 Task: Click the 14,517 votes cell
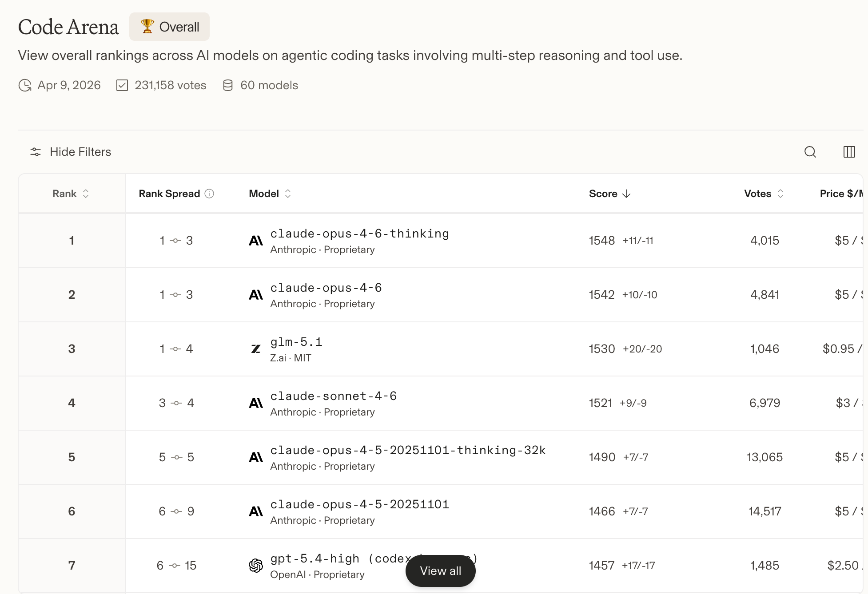click(x=764, y=511)
